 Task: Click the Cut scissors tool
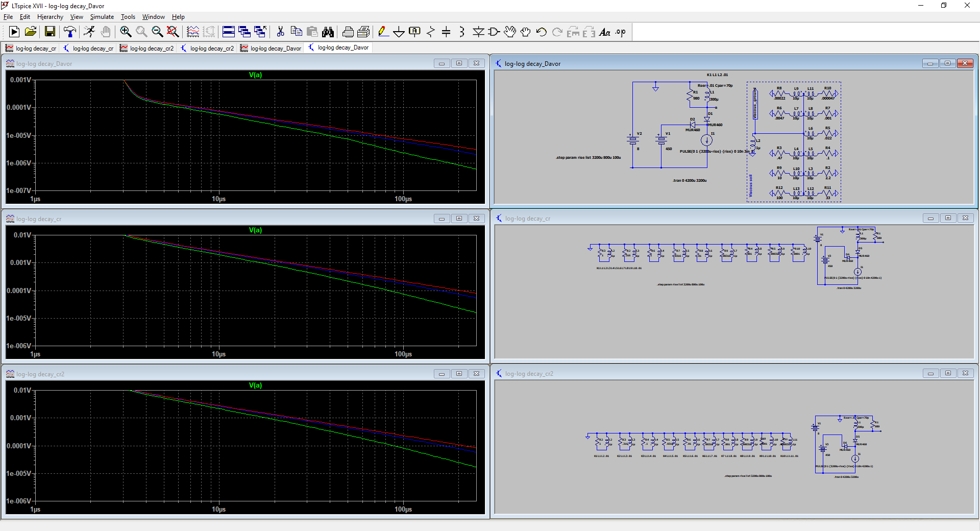pos(280,32)
